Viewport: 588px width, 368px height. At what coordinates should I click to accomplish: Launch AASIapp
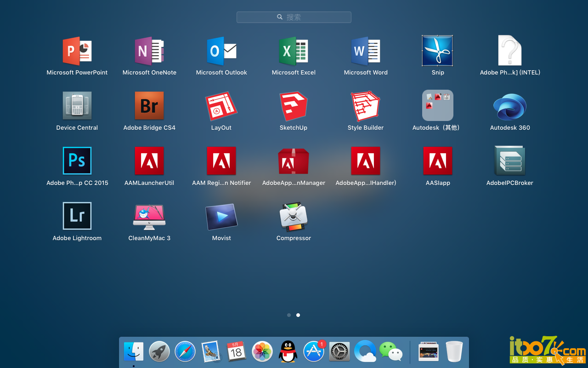tap(438, 161)
